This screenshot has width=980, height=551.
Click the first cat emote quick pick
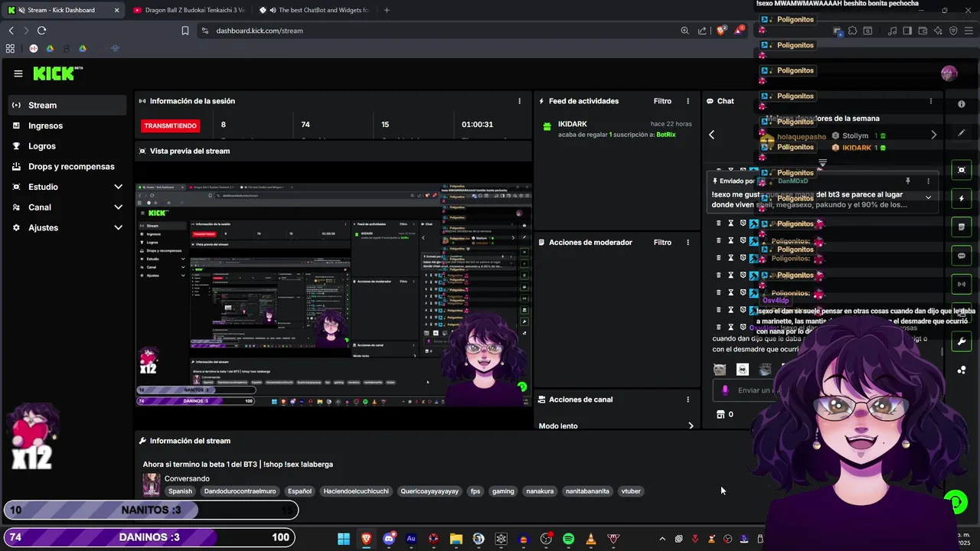pos(720,370)
